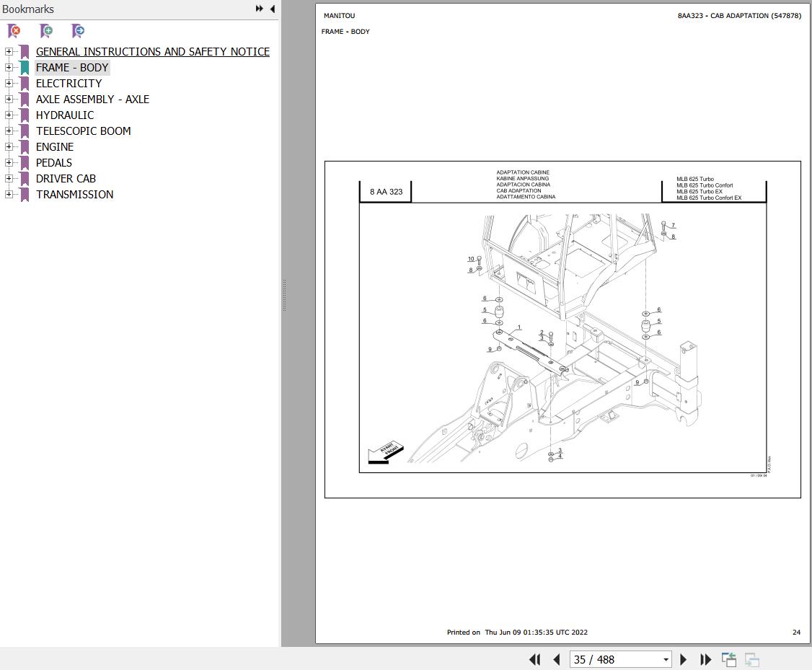Open the page number dropdown arrow
This screenshot has width=812, height=670.
click(x=666, y=660)
